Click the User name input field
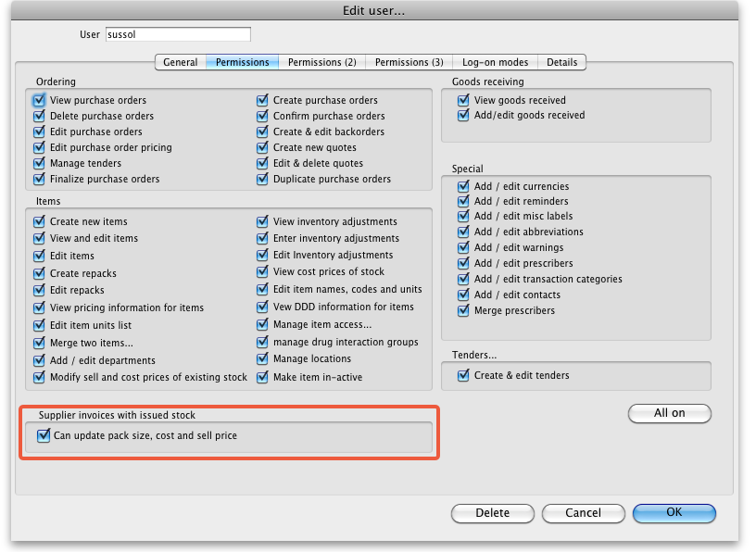 click(178, 34)
